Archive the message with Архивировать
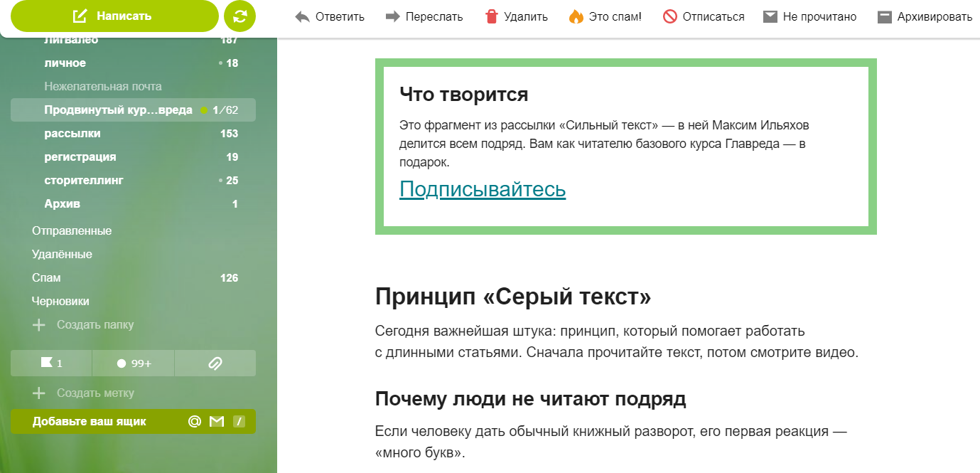The image size is (980, 473). coord(925,16)
